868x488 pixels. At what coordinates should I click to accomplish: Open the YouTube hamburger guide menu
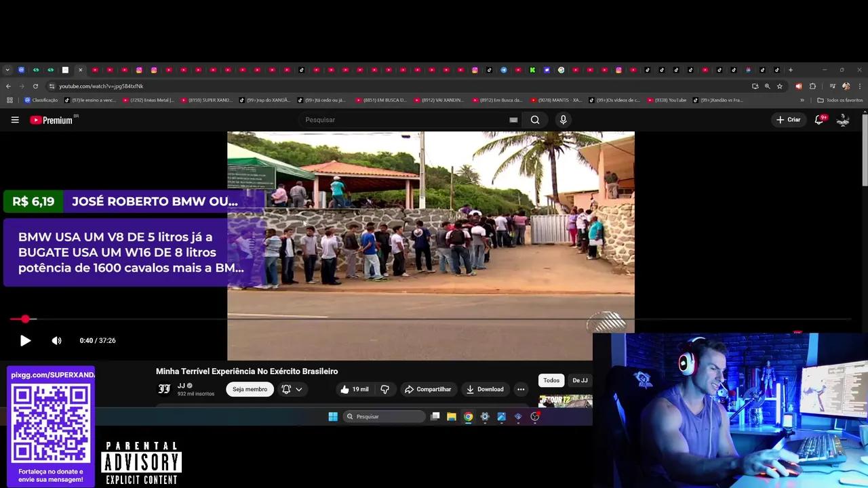(15, 120)
